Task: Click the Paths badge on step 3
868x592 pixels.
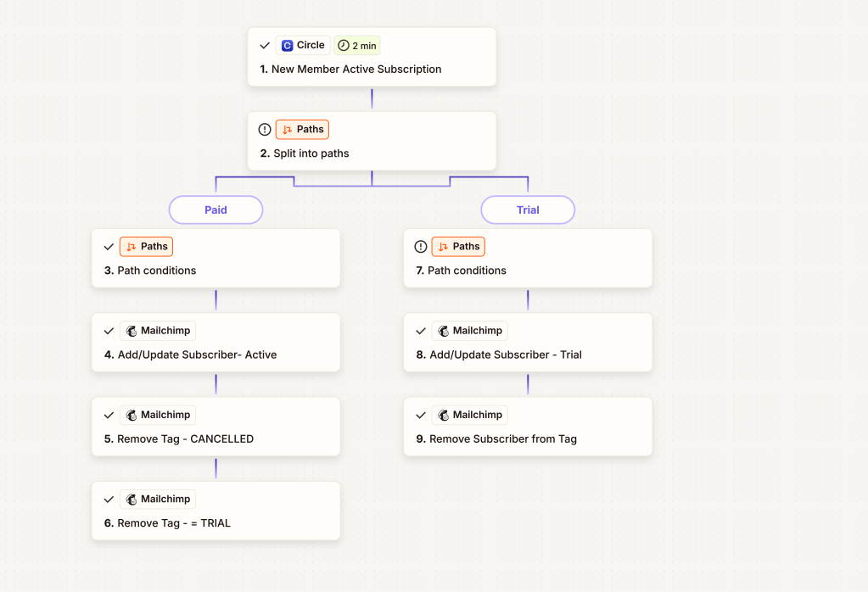Action: 146,247
